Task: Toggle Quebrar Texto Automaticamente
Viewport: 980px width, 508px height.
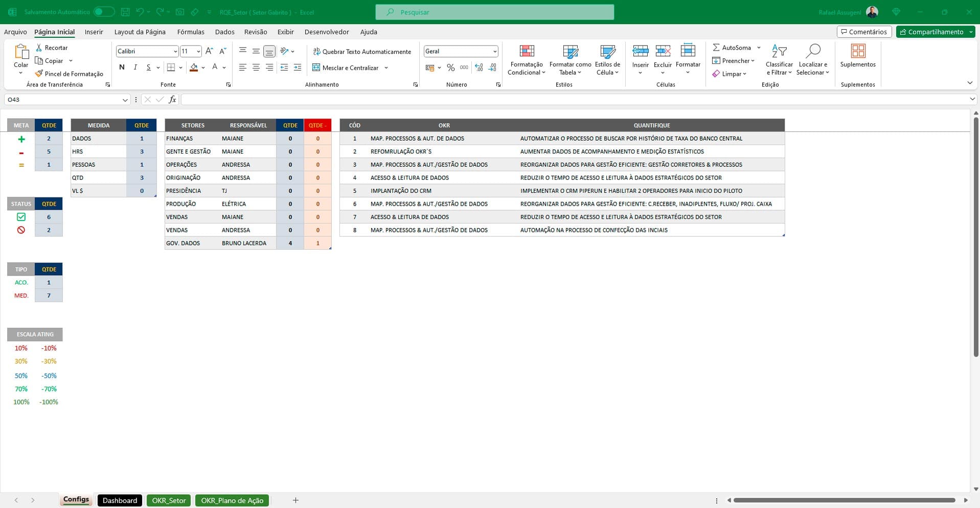Action: tap(362, 52)
